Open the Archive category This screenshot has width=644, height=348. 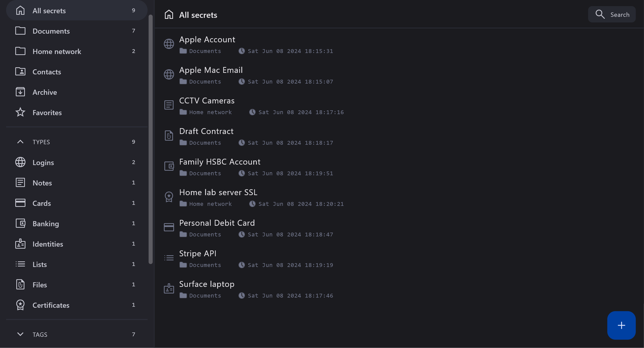45,92
